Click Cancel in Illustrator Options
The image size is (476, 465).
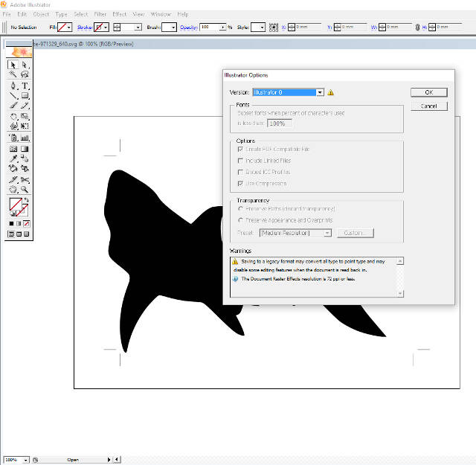(428, 106)
